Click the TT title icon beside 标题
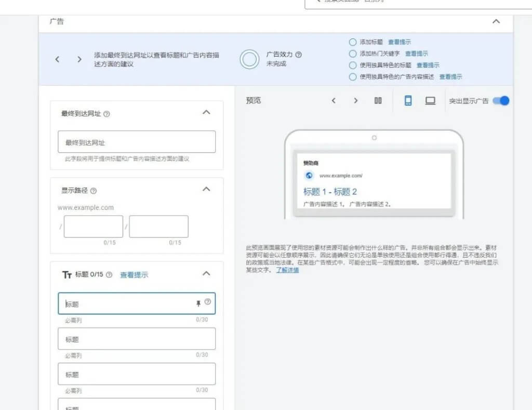 click(x=67, y=274)
